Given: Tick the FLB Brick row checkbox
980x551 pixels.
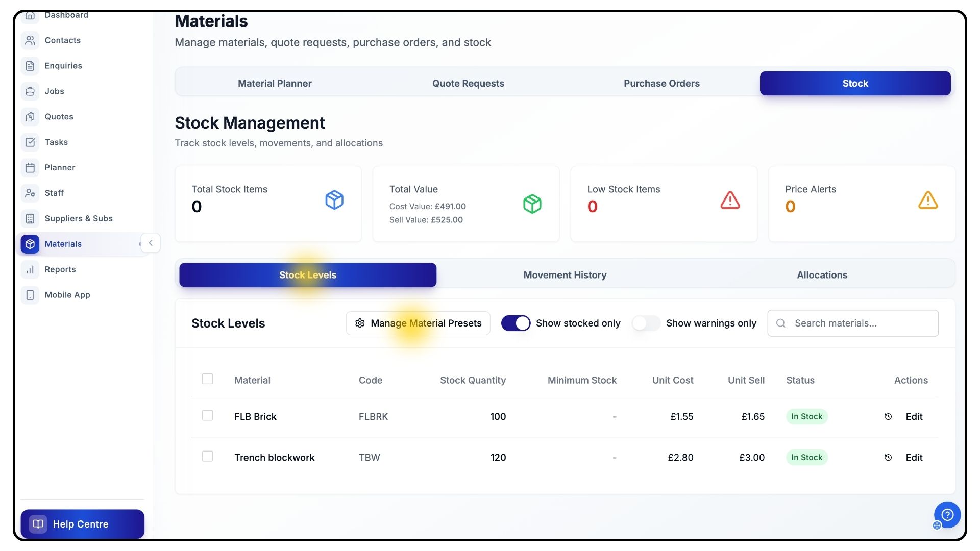Looking at the screenshot, I should click(x=207, y=416).
